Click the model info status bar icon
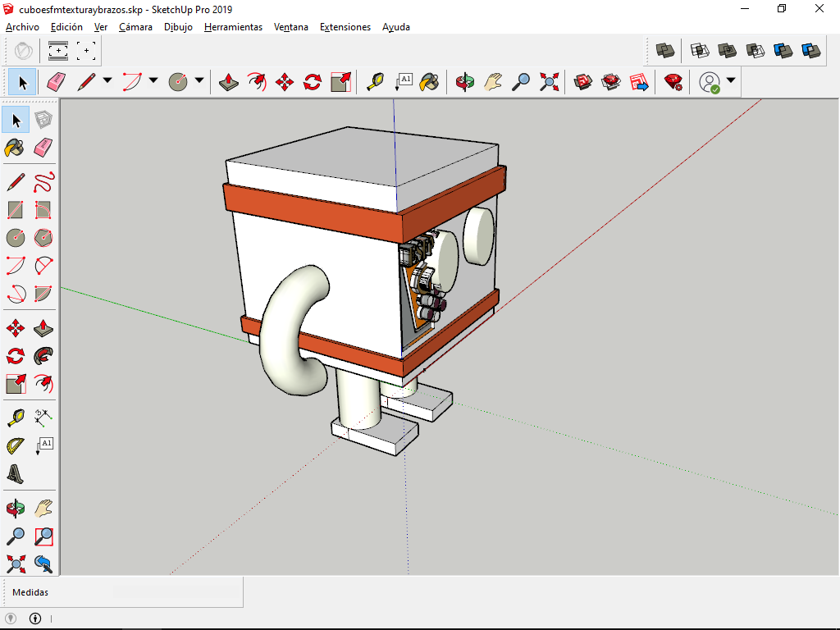 [35, 619]
